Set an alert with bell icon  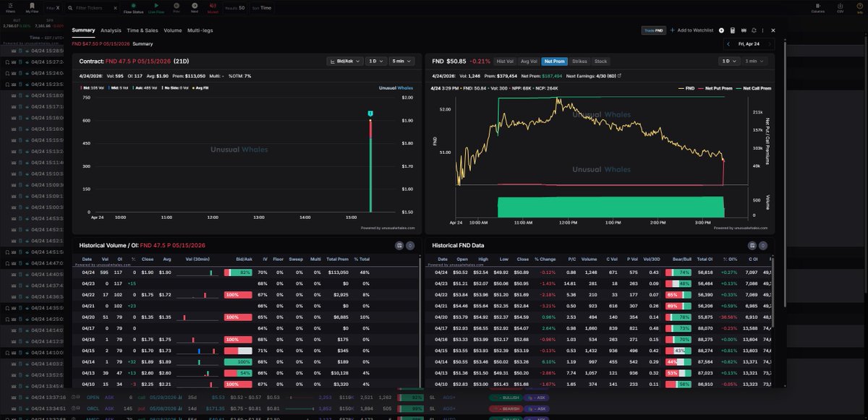point(754,30)
